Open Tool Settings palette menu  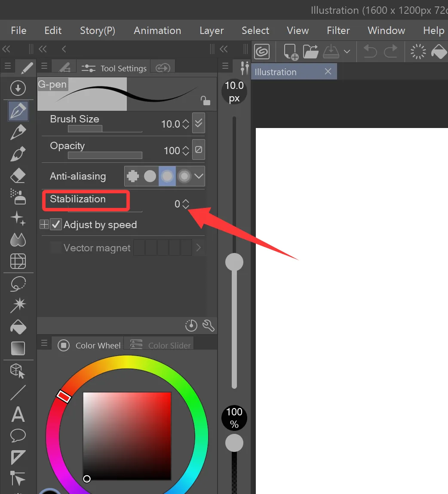(x=44, y=66)
